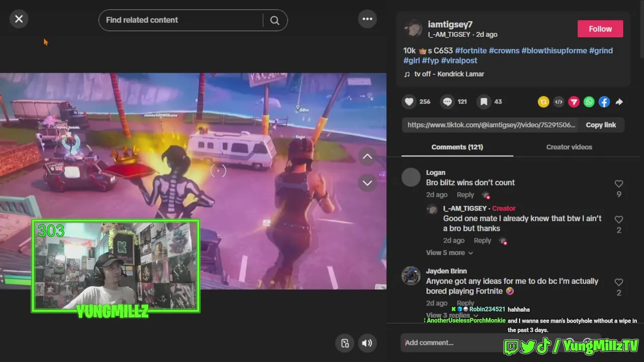This screenshot has width=644, height=362.
Task: Follow iamtigsey7
Action: (x=600, y=29)
